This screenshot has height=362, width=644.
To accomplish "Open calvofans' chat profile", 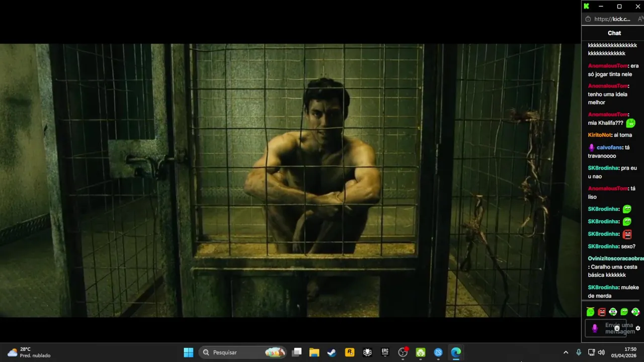I will [x=609, y=148].
